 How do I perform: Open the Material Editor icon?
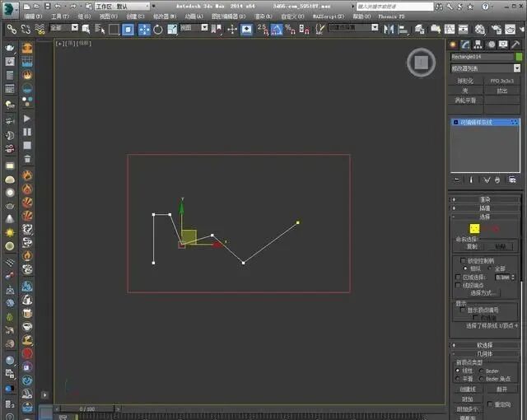(x=480, y=30)
